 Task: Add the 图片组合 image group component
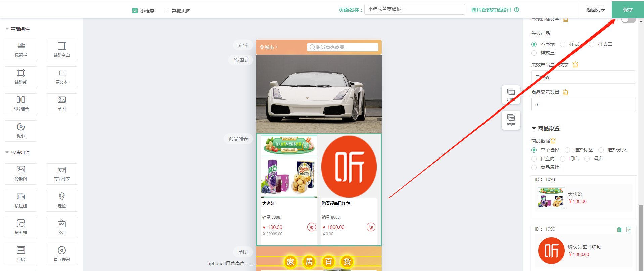21,104
